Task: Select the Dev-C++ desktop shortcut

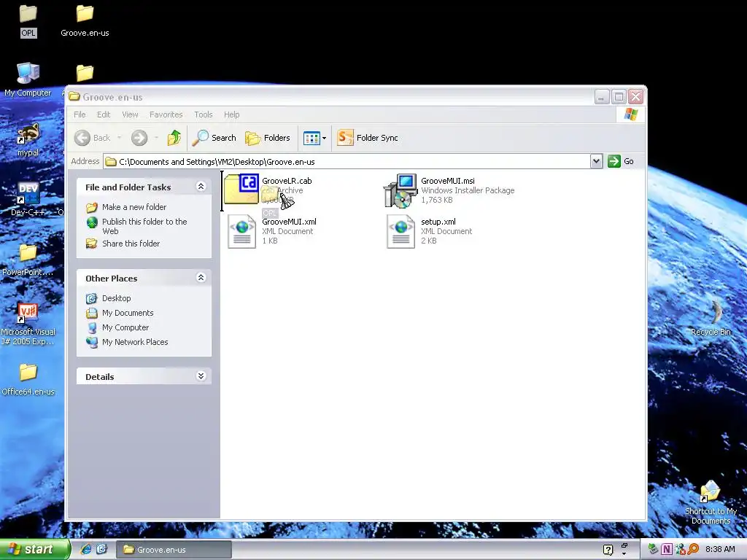Action: (x=28, y=200)
